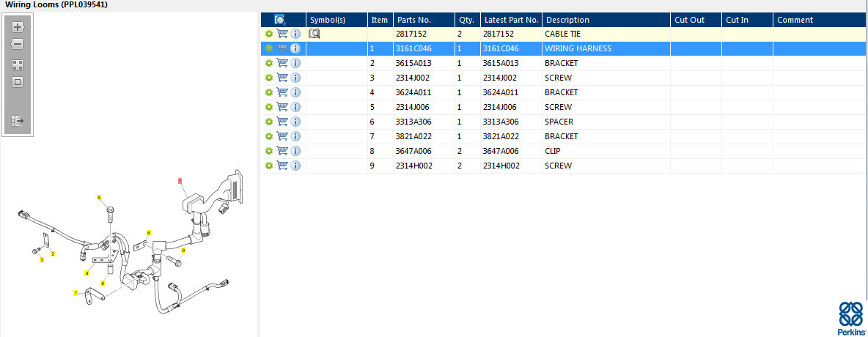Click the CABLE TIE description
Image resolution: width=868 pixels, height=337 pixels.
[563, 34]
